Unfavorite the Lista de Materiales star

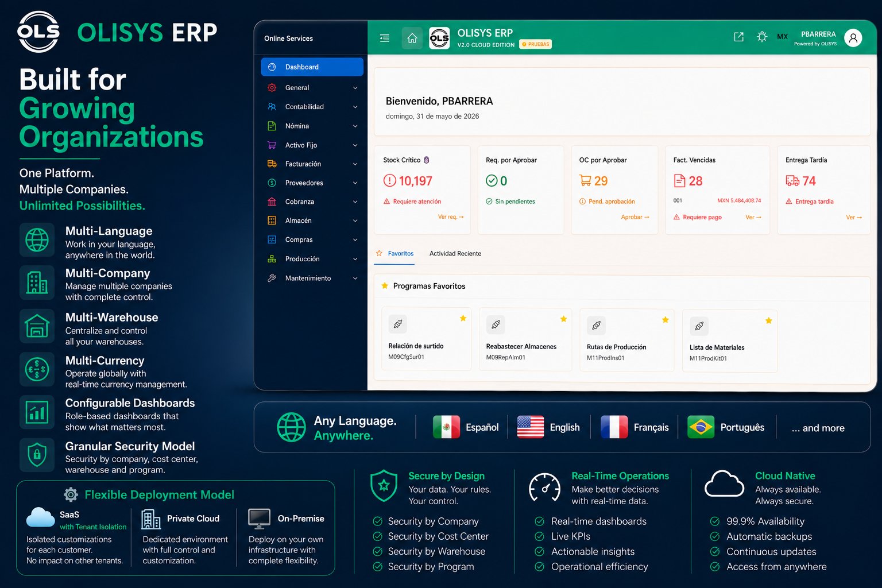(x=768, y=320)
